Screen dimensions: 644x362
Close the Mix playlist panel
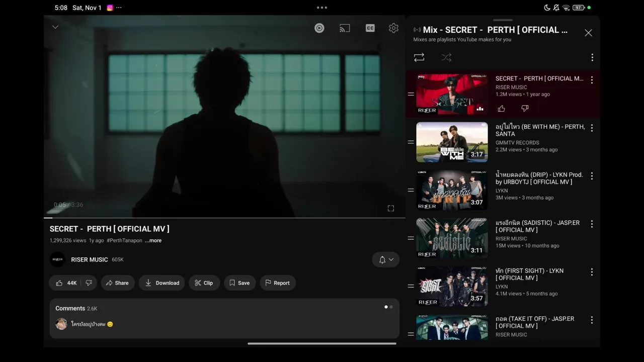click(588, 33)
